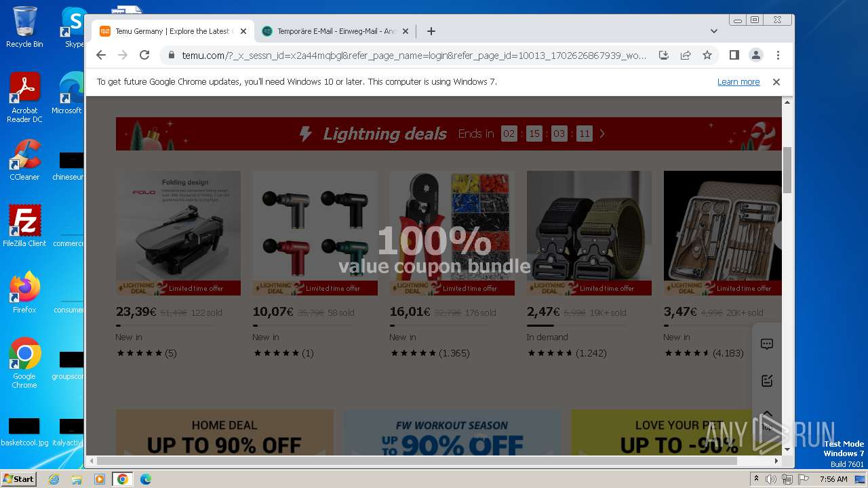The height and width of the screenshot is (488, 868).
Task: Open the crimping tool kit product image
Action: [452, 232]
